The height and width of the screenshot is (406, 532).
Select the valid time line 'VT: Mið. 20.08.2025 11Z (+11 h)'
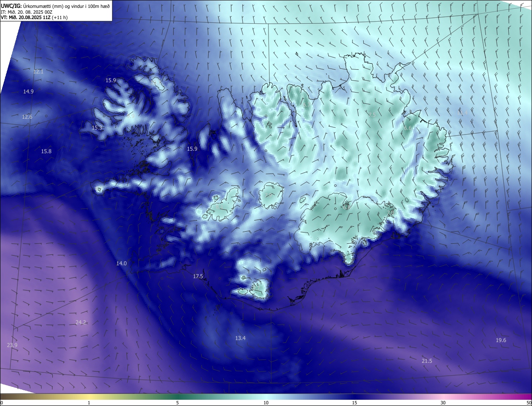34,17
